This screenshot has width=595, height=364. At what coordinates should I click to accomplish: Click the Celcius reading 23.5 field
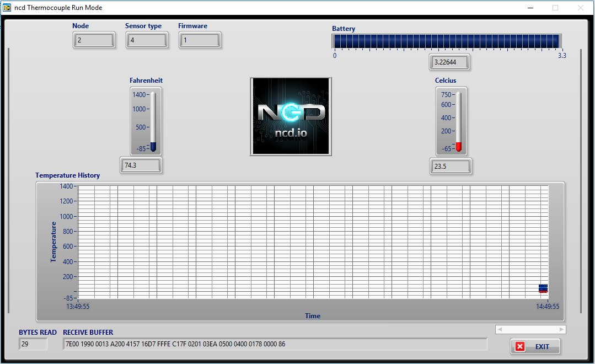(x=451, y=166)
